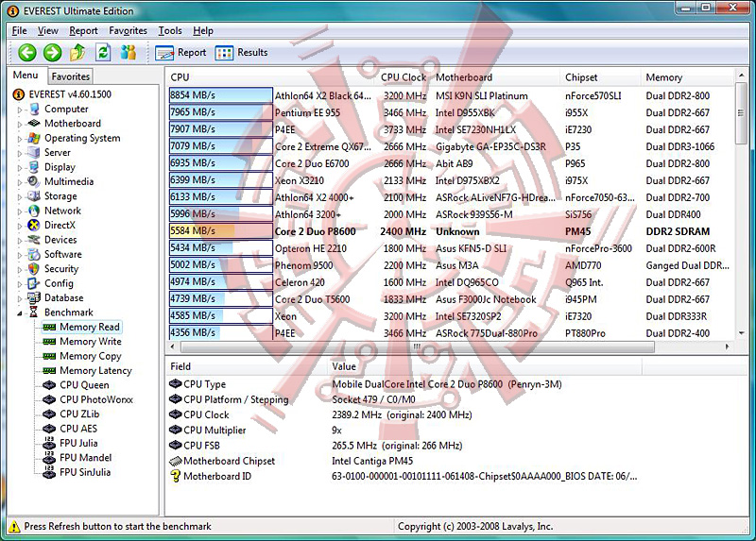Screen dimensions: 756x541
Task: Sort results by Motherboard column header
Action: pos(495,77)
